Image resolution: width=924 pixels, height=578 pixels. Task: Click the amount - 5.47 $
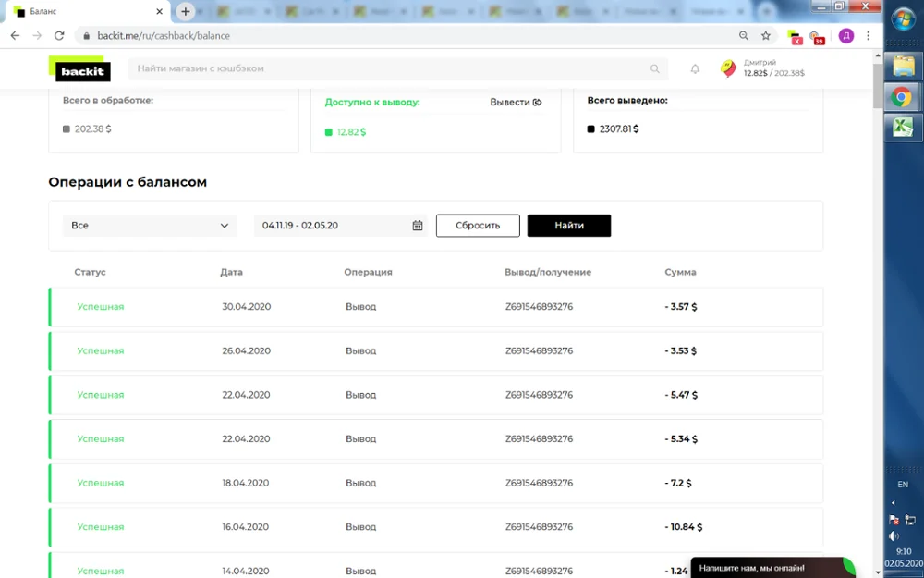click(681, 395)
